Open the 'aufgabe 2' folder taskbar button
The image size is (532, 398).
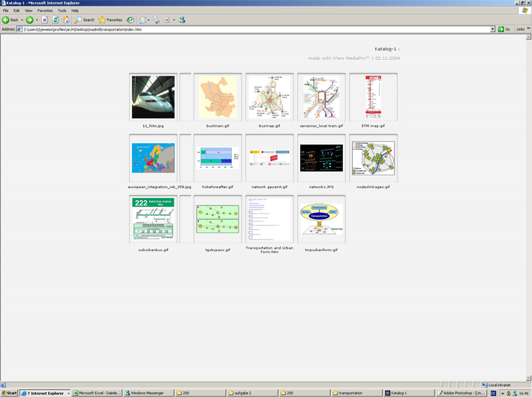[x=252, y=393]
